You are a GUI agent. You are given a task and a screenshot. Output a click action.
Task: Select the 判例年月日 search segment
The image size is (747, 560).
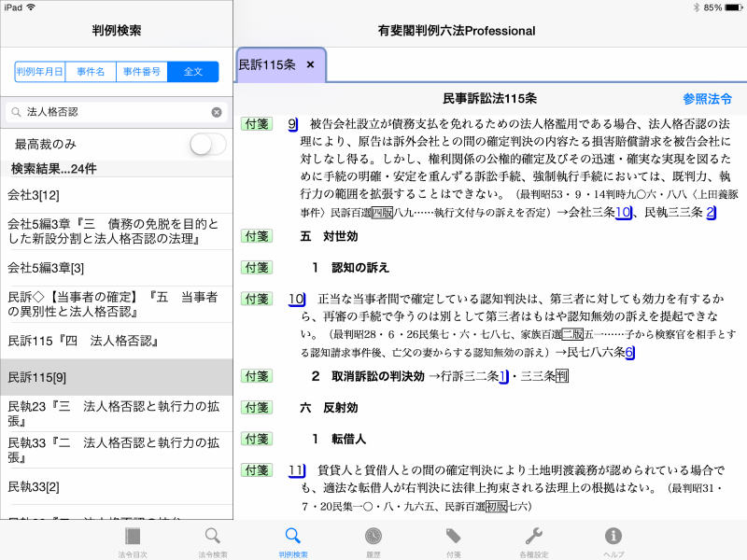[x=39, y=72]
